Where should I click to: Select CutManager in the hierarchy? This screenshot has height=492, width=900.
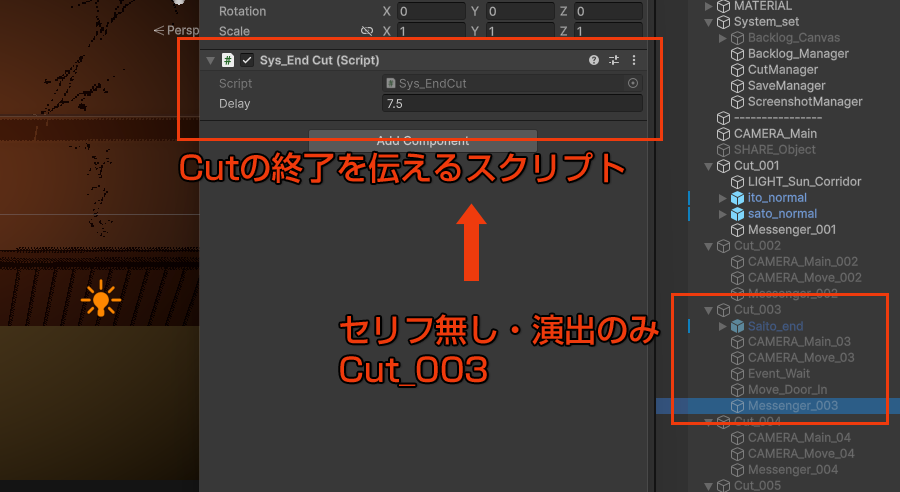click(782, 70)
